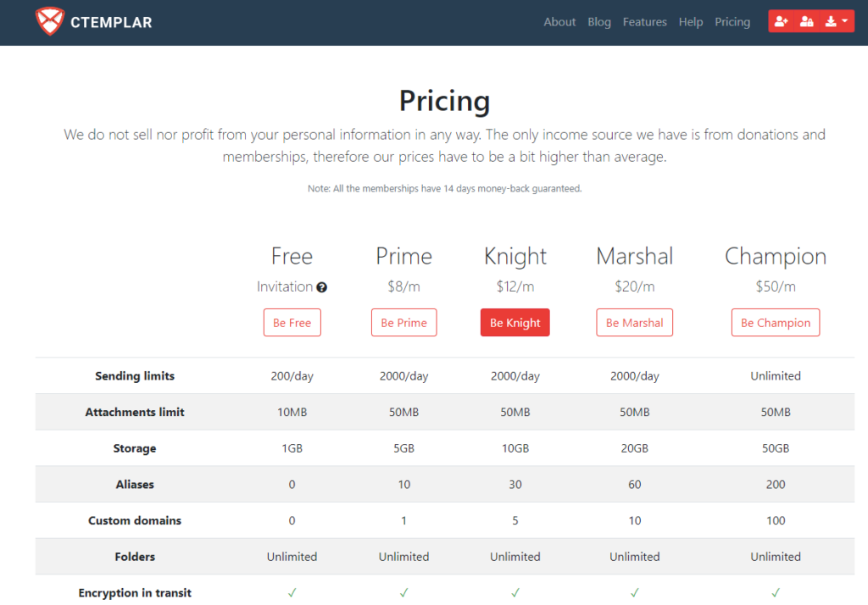Click the $50/m price
This screenshot has width=868, height=605.
776,286
